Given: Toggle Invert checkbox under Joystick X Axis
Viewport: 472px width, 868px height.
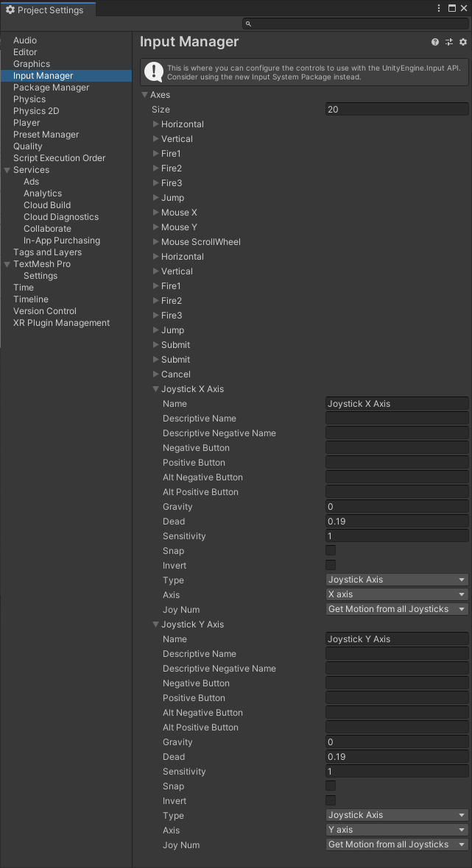Looking at the screenshot, I should 331,565.
